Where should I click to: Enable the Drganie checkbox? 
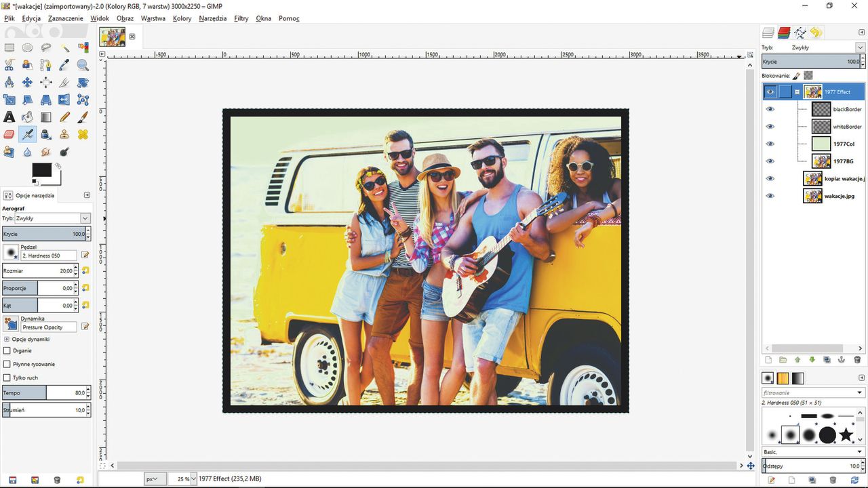[7, 351]
